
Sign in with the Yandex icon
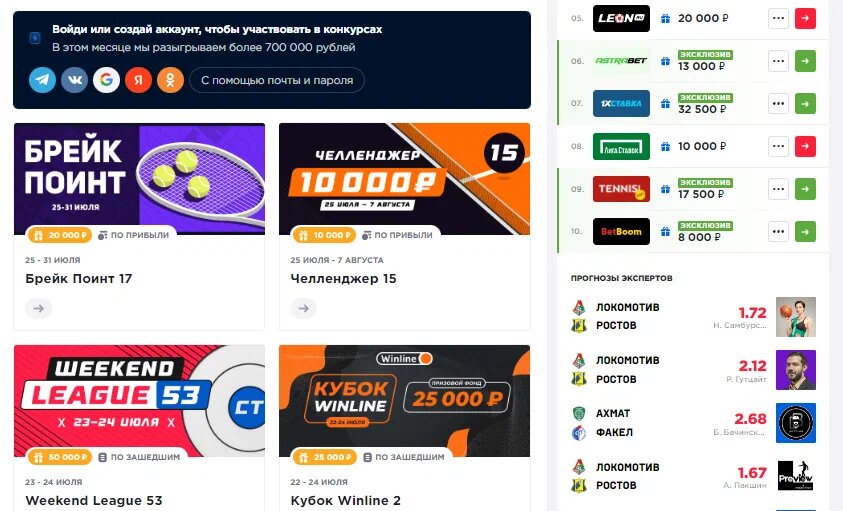click(138, 80)
